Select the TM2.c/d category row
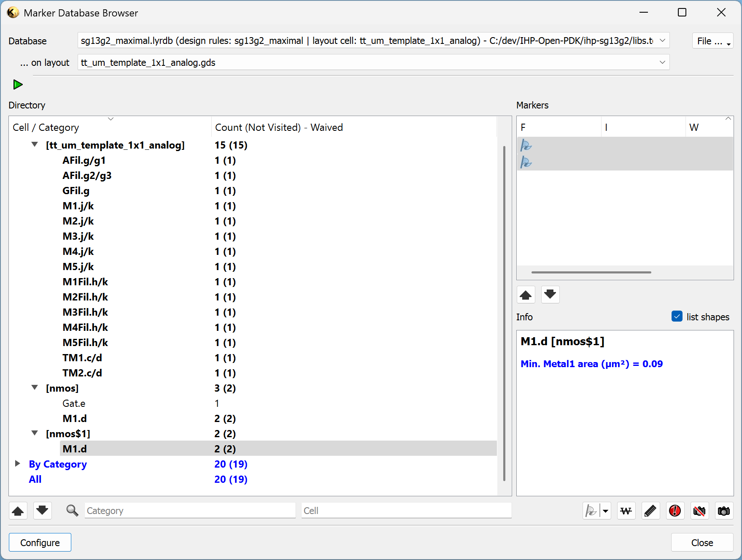 click(x=253, y=373)
